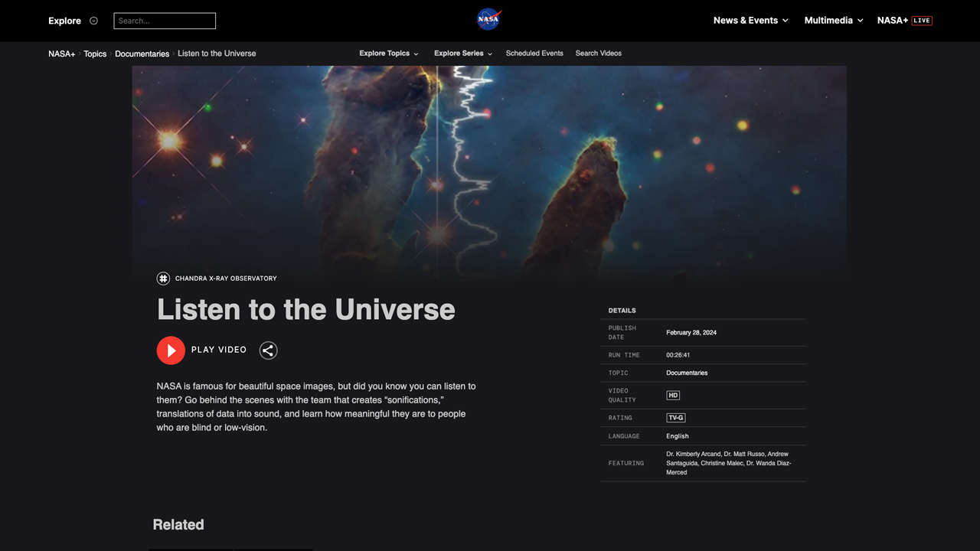Open Search Videos page
The width and height of the screenshot is (980, 551).
pos(599,54)
